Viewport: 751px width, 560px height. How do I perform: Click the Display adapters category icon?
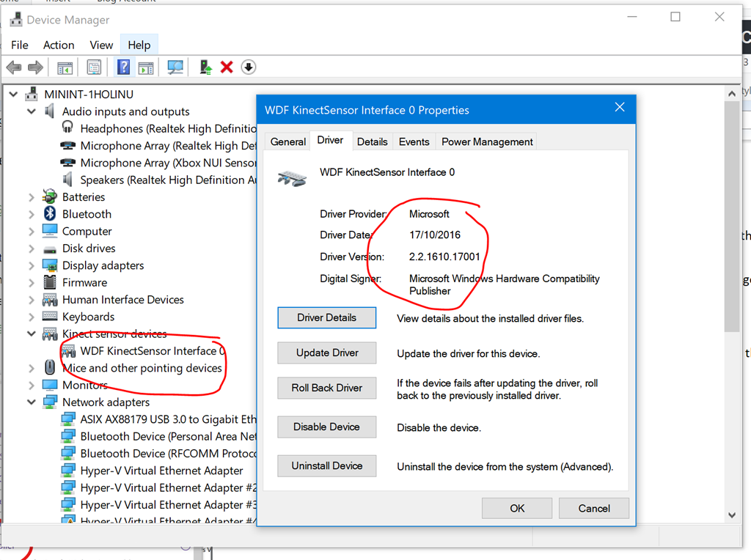[x=50, y=265]
